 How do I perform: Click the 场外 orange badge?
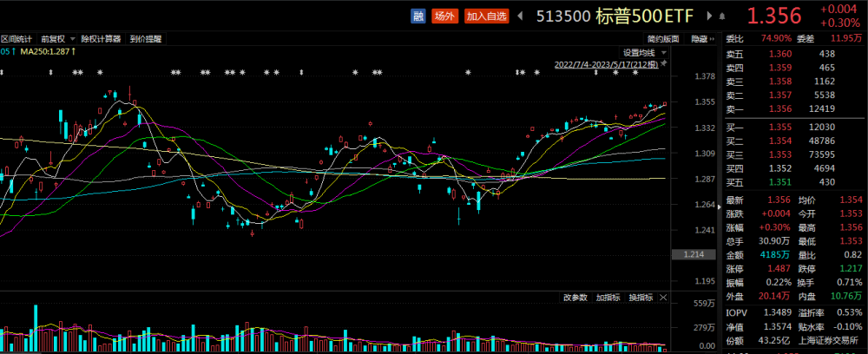click(444, 16)
